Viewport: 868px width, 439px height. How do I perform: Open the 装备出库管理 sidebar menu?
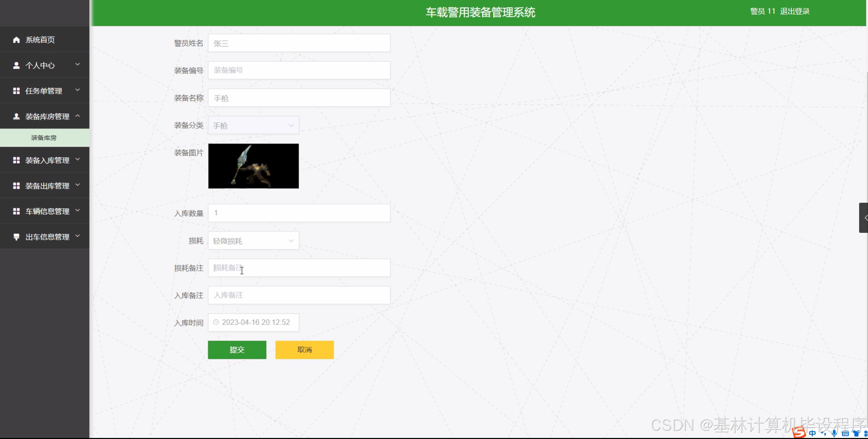[44, 186]
